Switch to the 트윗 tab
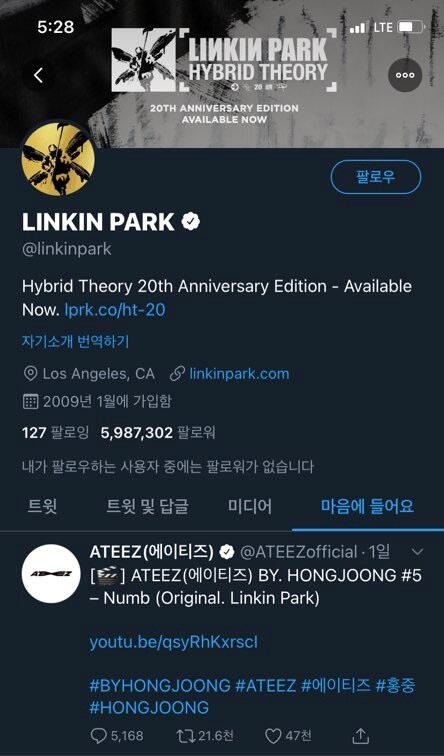444x756 pixels. (x=42, y=506)
